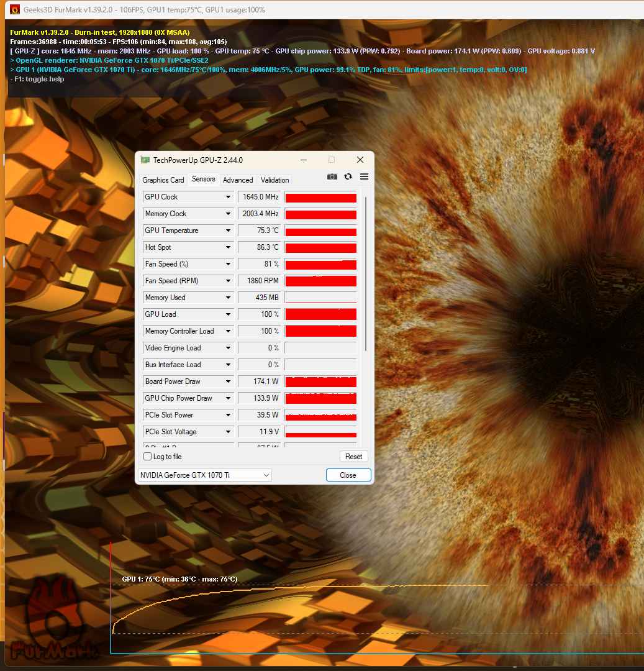644x671 pixels.
Task: Open the PCIe Slot Voltage dropdown
Action: click(228, 432)
